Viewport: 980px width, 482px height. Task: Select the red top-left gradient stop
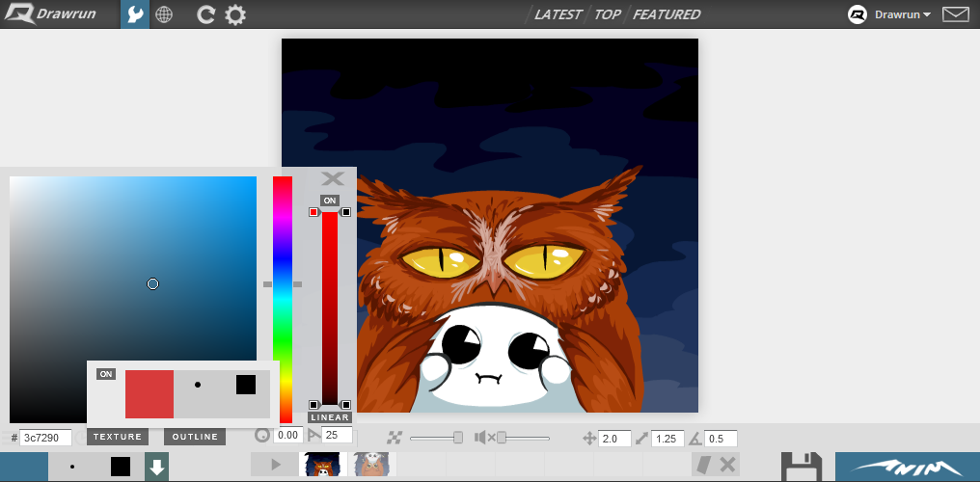pos(313,212)
